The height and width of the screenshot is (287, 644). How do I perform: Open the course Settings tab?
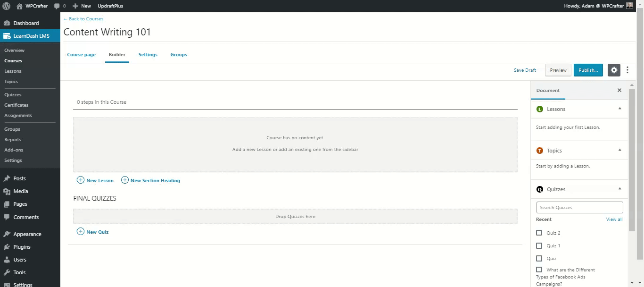coord(148,55)
